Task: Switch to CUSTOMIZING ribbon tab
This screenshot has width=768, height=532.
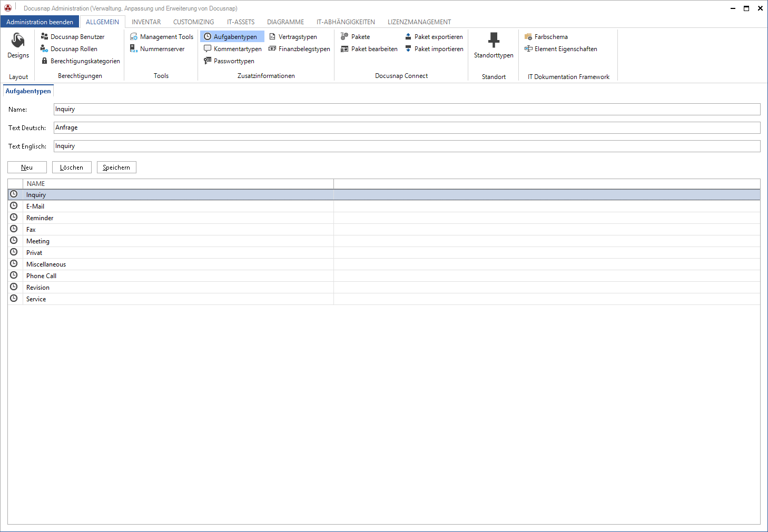Action: 194,22
